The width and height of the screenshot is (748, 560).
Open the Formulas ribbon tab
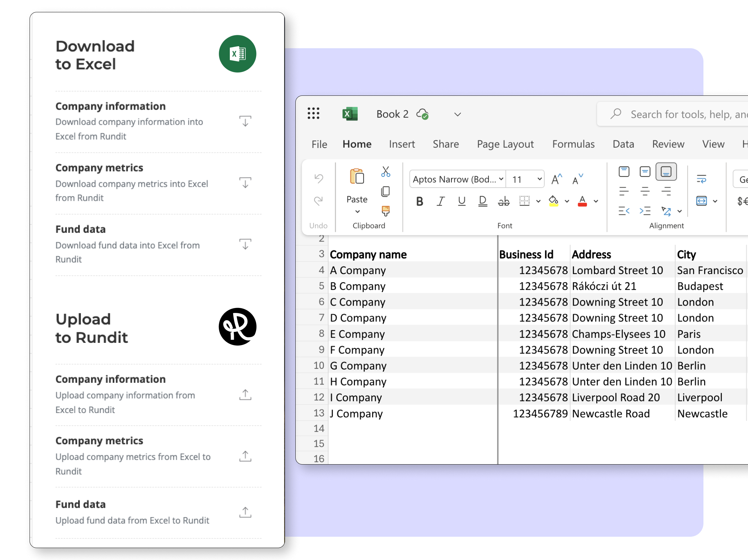tap(573, 144)
